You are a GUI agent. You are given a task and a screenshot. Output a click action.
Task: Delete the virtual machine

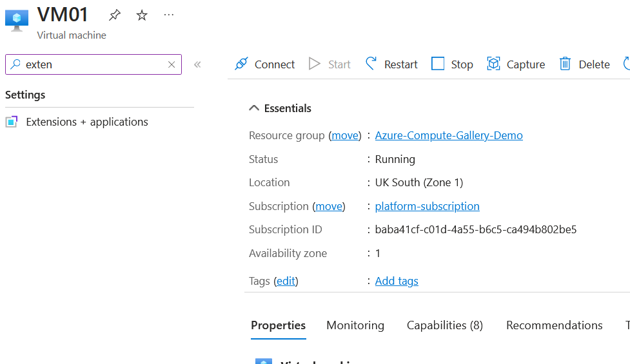click(584, 64)
